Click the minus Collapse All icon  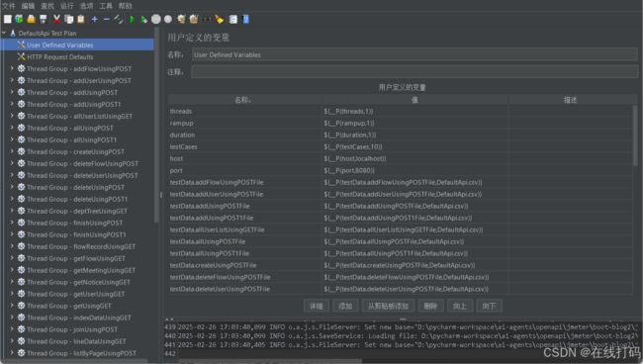click(x=107, y=19)
